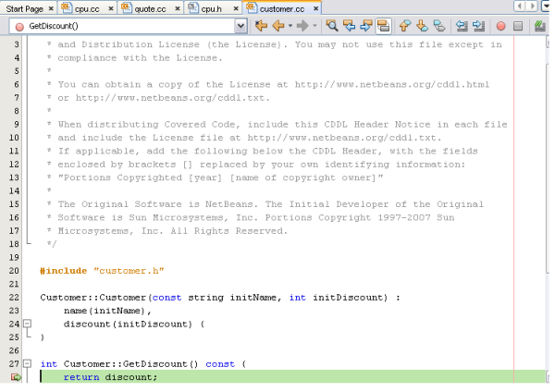Open the document list dropdown at the tab bar end
This screenshot has width=555, height=392.
click(546, 6)
